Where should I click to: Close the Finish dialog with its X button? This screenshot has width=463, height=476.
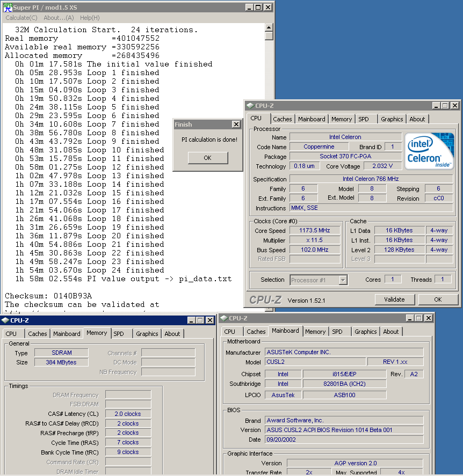point(236,125)
